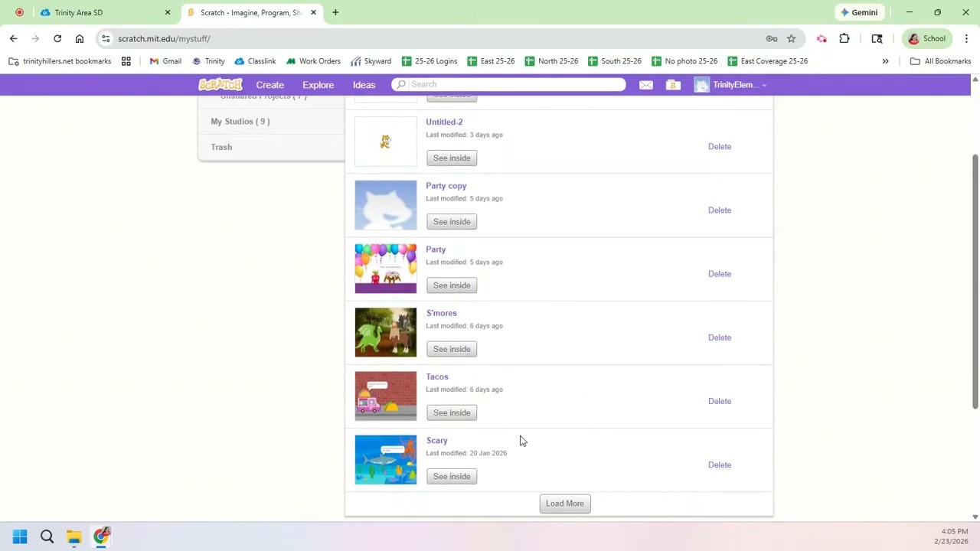See inside the Scary project

click(x=452, y=476)
